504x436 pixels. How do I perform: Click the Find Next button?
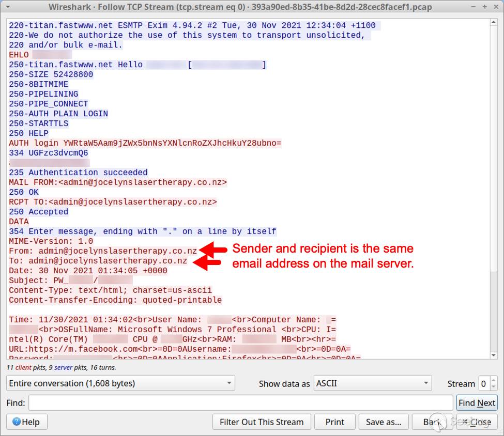pos(477,403)
